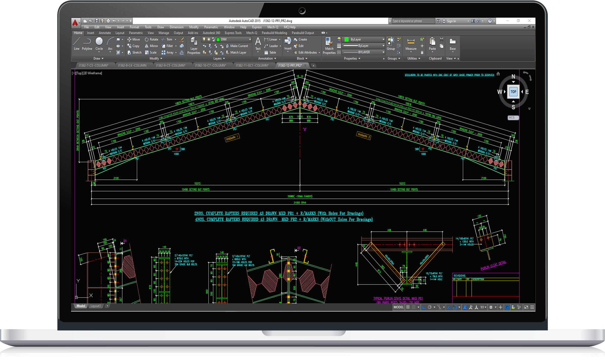The image size is (605, 364).
Task: Open the Dimension menu
Action: point(176,27)
